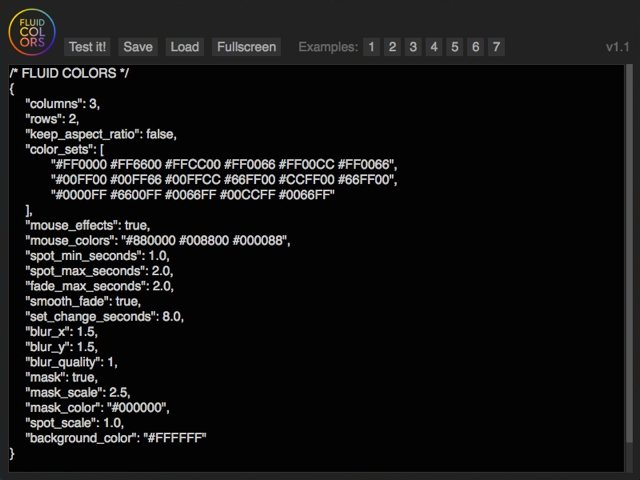The height and width of the screenshot is (480, 640).
Task: Place cursor on the "columns": 3 line
Action: (x=62, y=104)
